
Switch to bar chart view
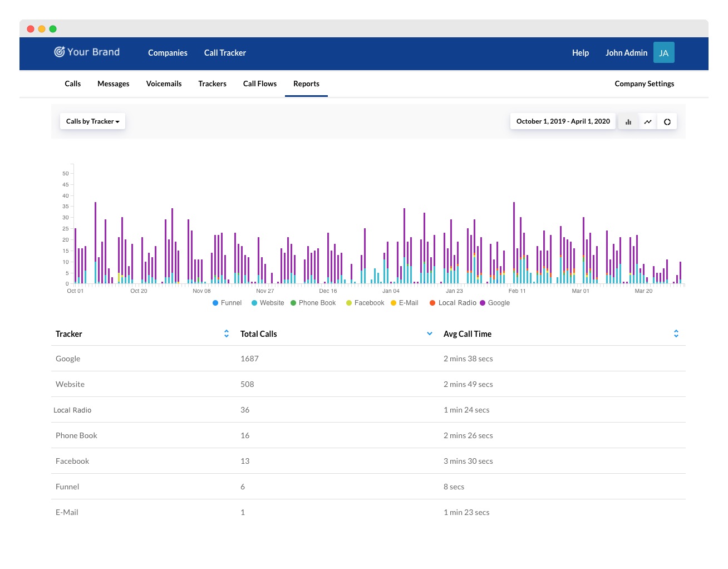(x=628, y=122)
